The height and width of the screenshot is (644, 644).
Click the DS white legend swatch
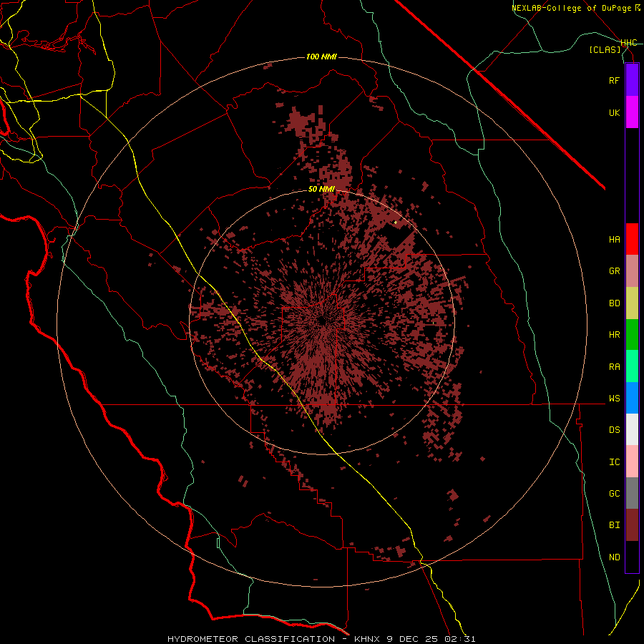coord(632,429)
